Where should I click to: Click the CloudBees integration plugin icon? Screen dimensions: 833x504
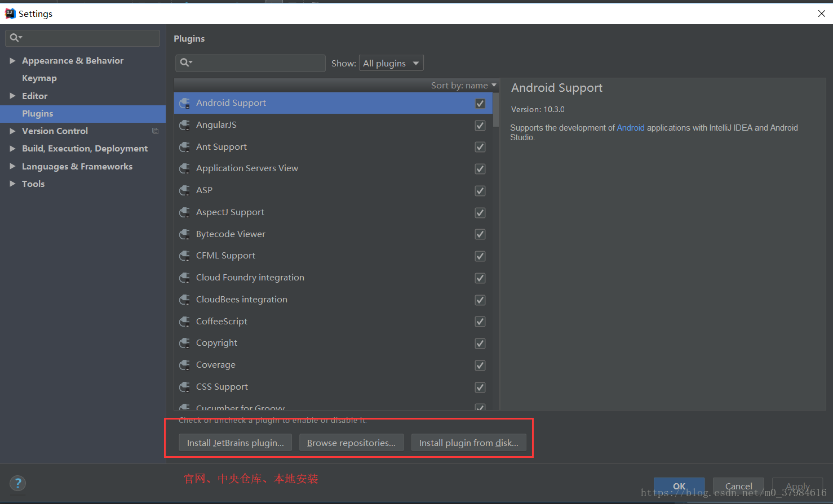[x=184, y=300]
